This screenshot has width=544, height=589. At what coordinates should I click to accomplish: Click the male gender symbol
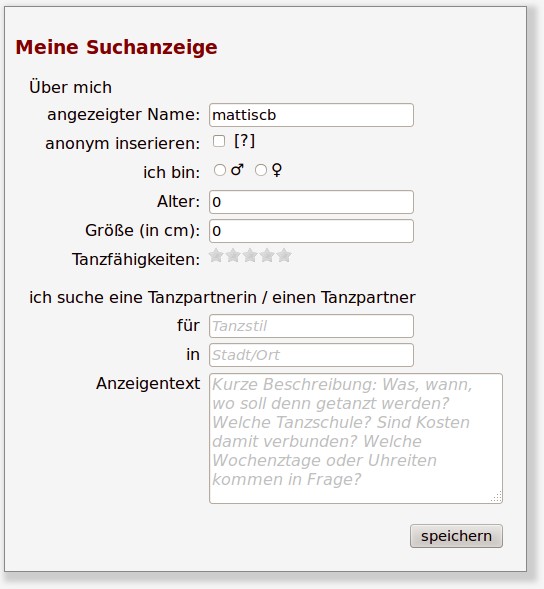(237, 170)
